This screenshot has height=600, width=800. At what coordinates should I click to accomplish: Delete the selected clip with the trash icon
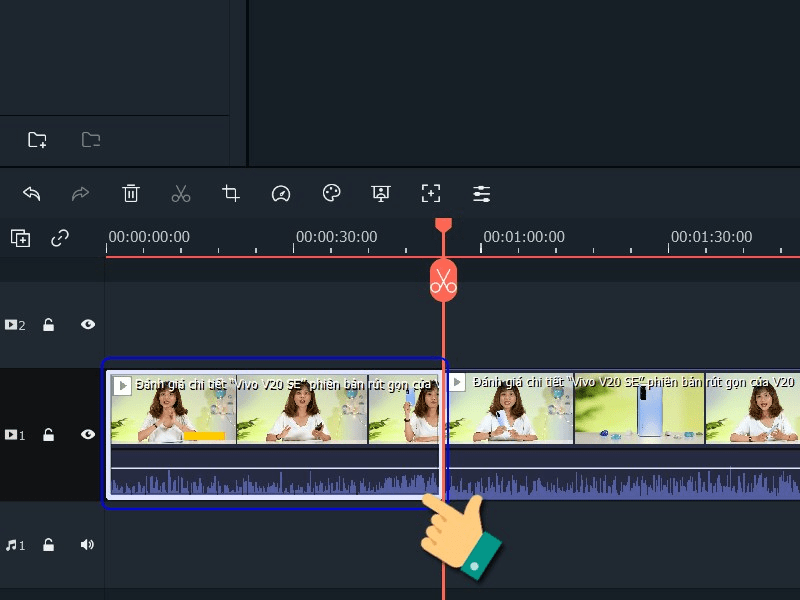click(130, 193)
